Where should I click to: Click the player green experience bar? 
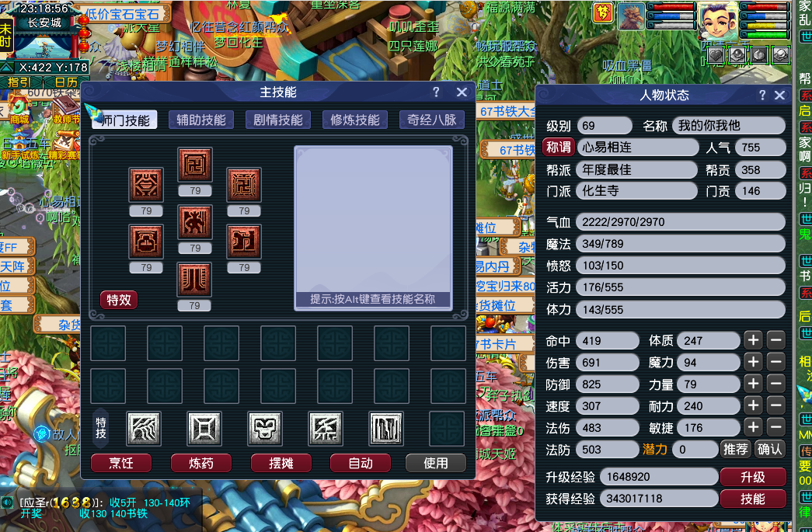coord(765,35)
